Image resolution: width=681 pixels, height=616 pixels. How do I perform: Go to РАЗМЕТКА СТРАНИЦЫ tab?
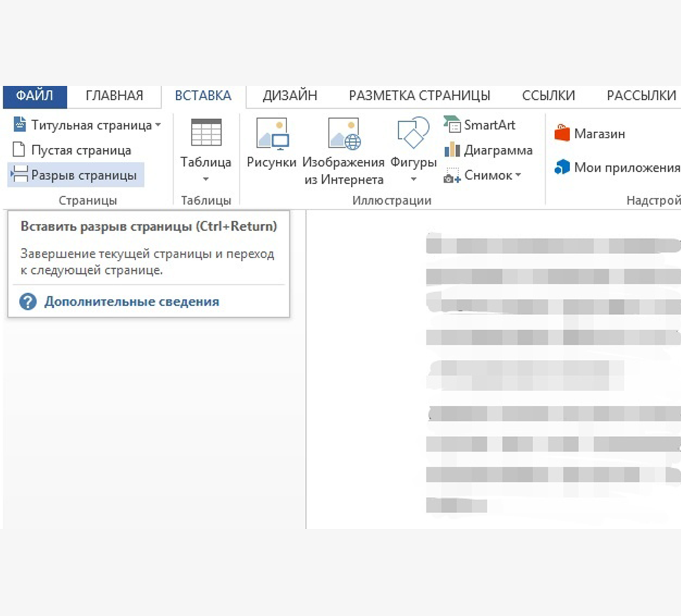pos(419,96)
